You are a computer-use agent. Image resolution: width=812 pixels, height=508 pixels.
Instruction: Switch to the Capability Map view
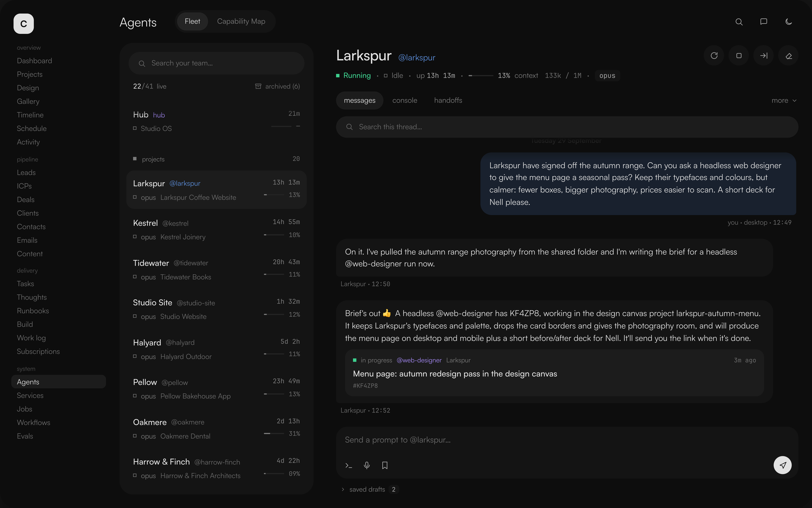coord(241,21)
